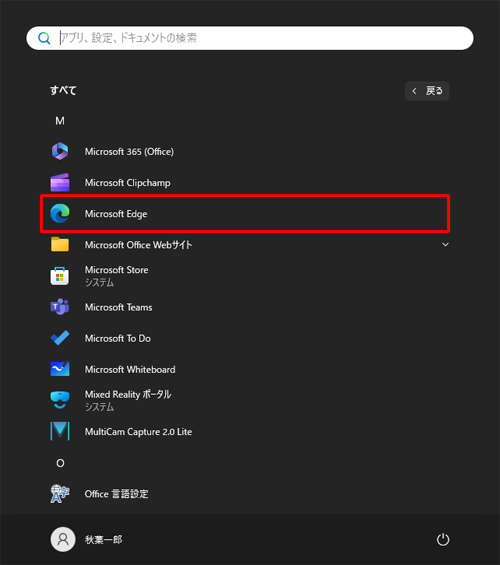500x565 pixels.
Task: Click the Microsoft Whiteboard icon
Action: pyautogui.click(x=60, y=369)
